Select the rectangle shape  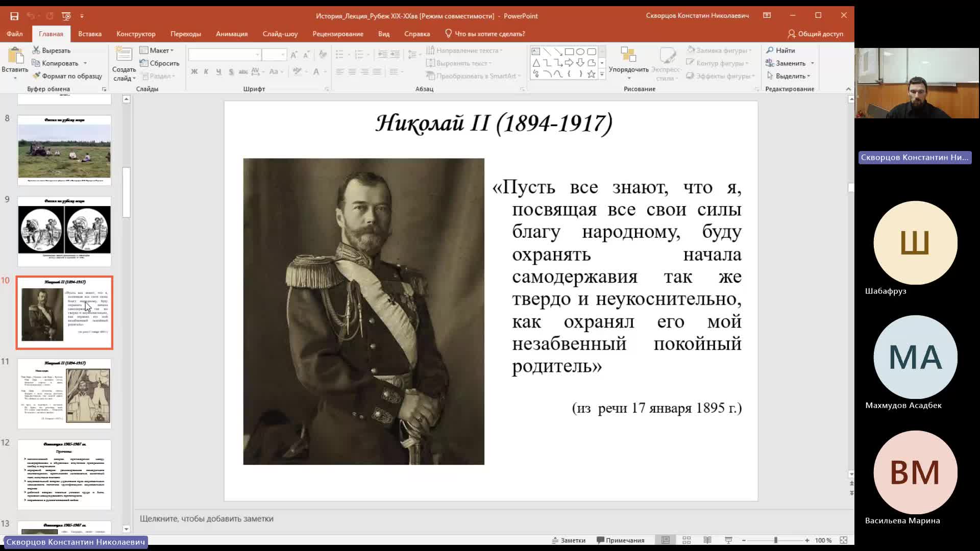(569, 52)
